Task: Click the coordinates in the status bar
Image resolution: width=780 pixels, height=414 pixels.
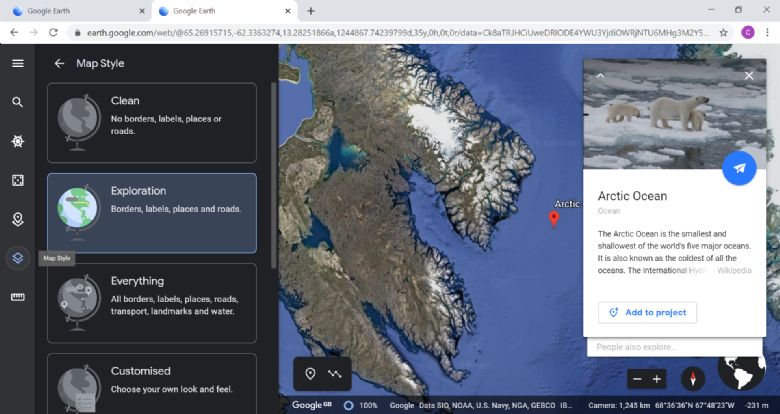Action: click(x=694, y=406)
